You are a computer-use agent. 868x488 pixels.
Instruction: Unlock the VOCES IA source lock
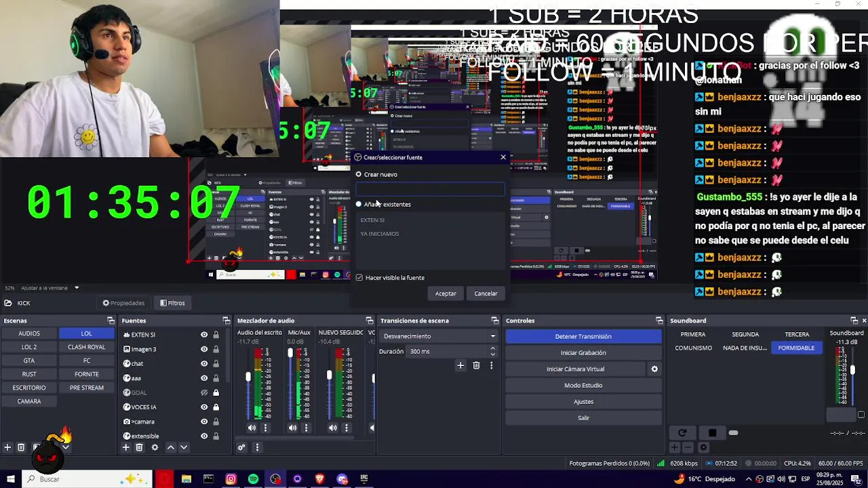pyautogui.click(x=216, y=407)
